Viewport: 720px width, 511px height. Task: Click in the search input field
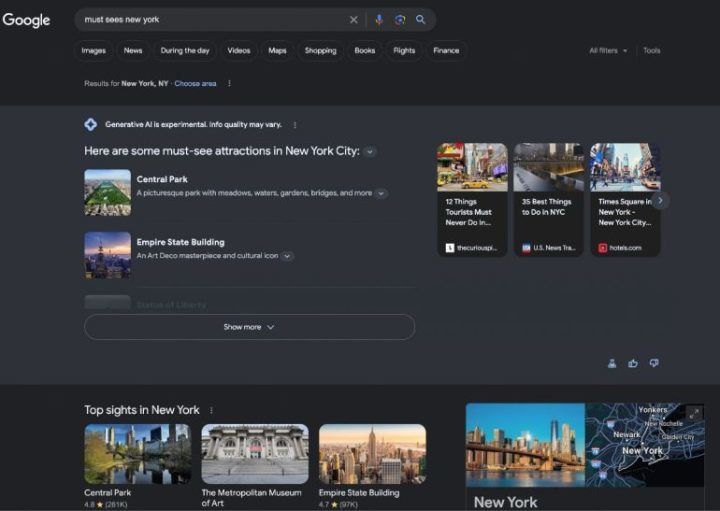[214, 20]
